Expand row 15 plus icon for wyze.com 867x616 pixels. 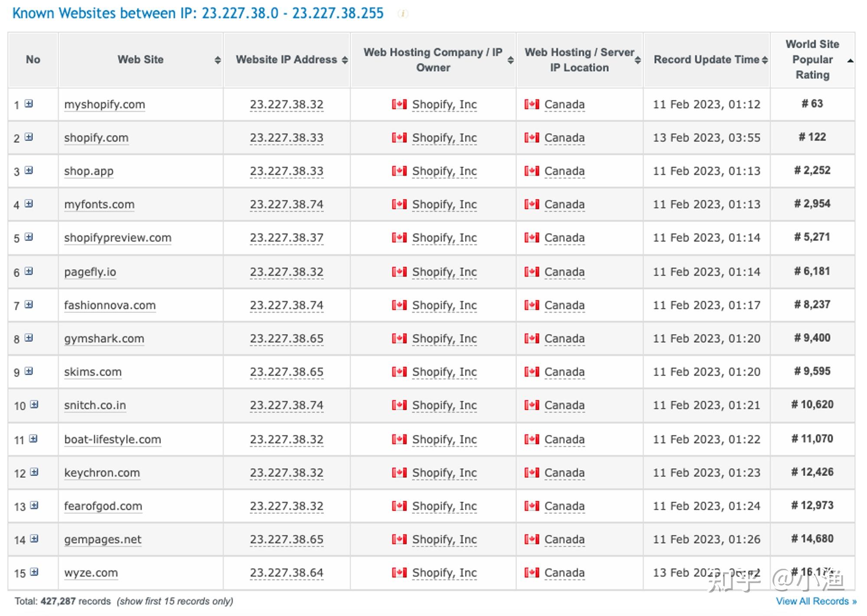tap(34, 572)
